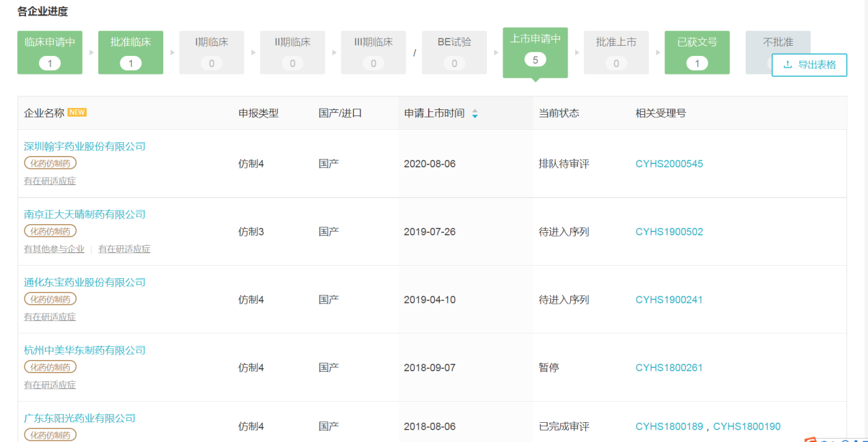Screen dimensions: 868x442
Task: Select the BE试验 stage box
Action: [x=454, y=52]
